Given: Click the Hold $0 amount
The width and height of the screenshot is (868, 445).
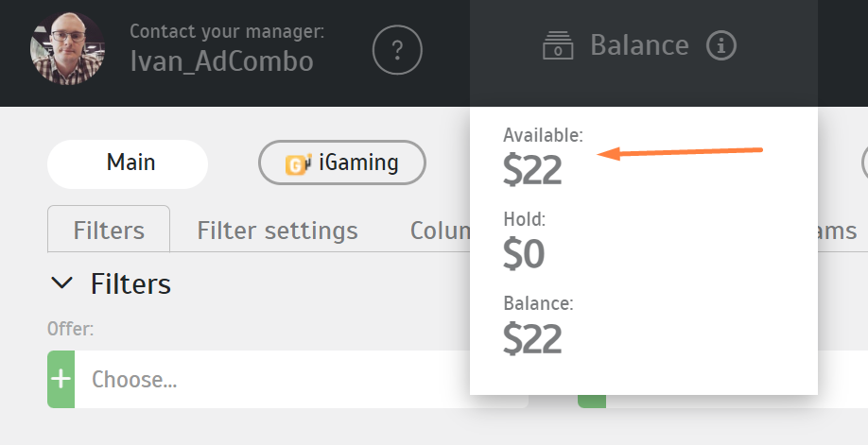Looking at the screenshot, I should click(x=524, y=254).
